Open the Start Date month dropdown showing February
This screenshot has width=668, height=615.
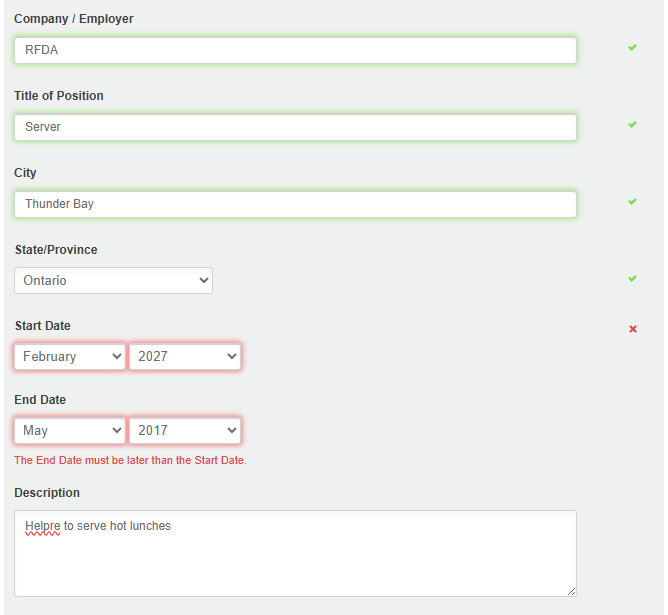[x=70, y=356]
